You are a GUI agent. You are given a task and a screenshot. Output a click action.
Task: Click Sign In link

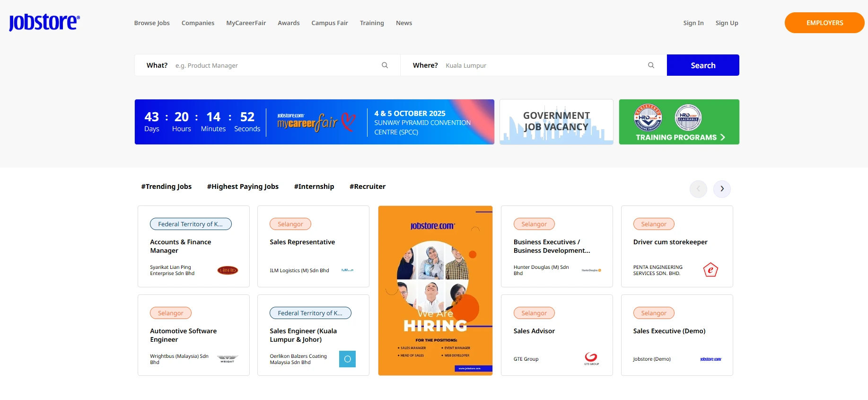coord(693,23)
